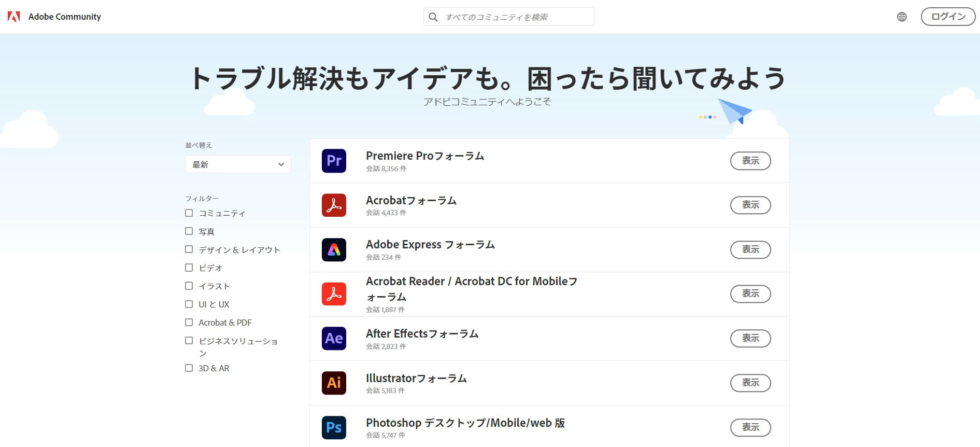Click the search magnifier icon

click(x=433, y=17)
